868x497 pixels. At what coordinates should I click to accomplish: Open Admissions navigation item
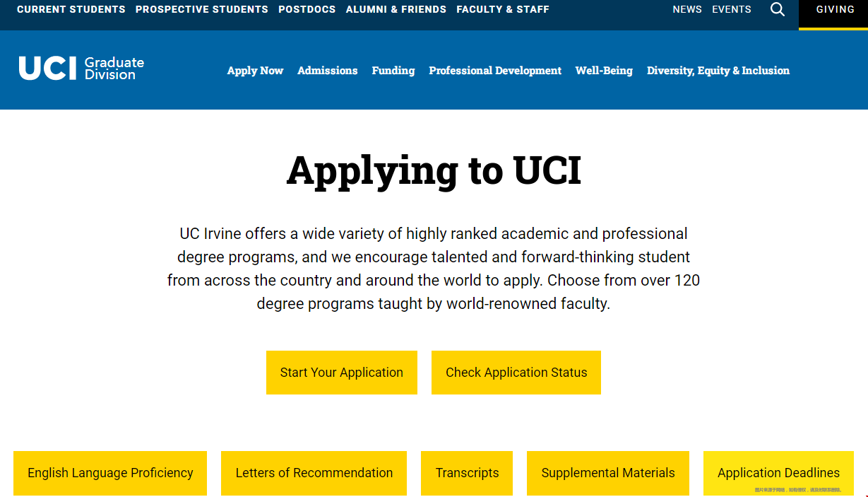pos(328,71)
